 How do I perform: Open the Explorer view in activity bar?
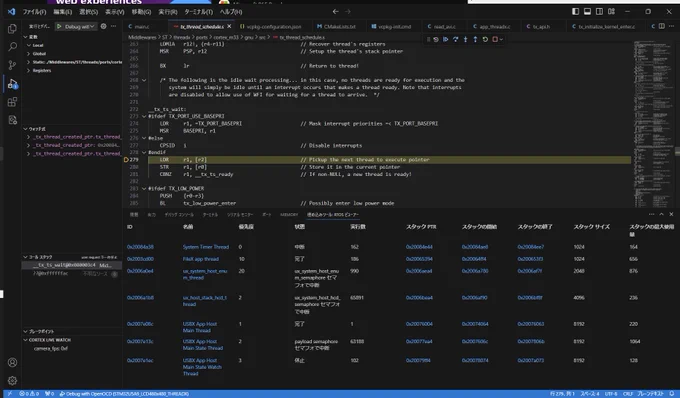12,29
